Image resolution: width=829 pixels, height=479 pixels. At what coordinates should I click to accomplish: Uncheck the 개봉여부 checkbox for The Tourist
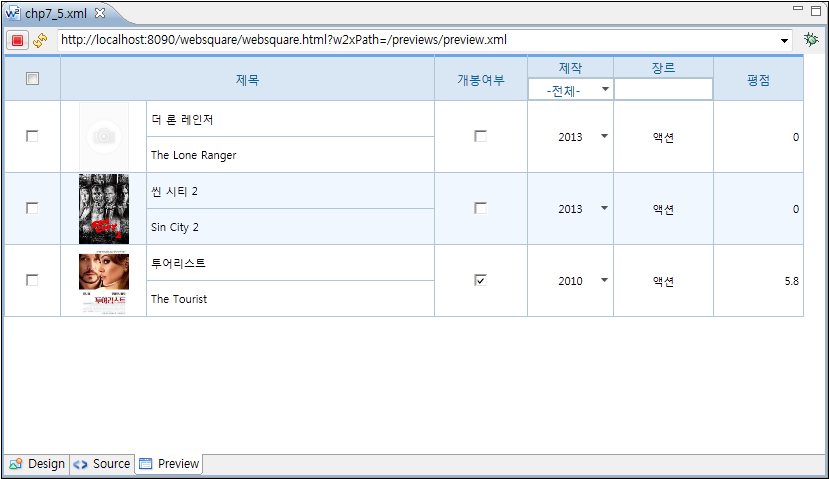[481, 281]
